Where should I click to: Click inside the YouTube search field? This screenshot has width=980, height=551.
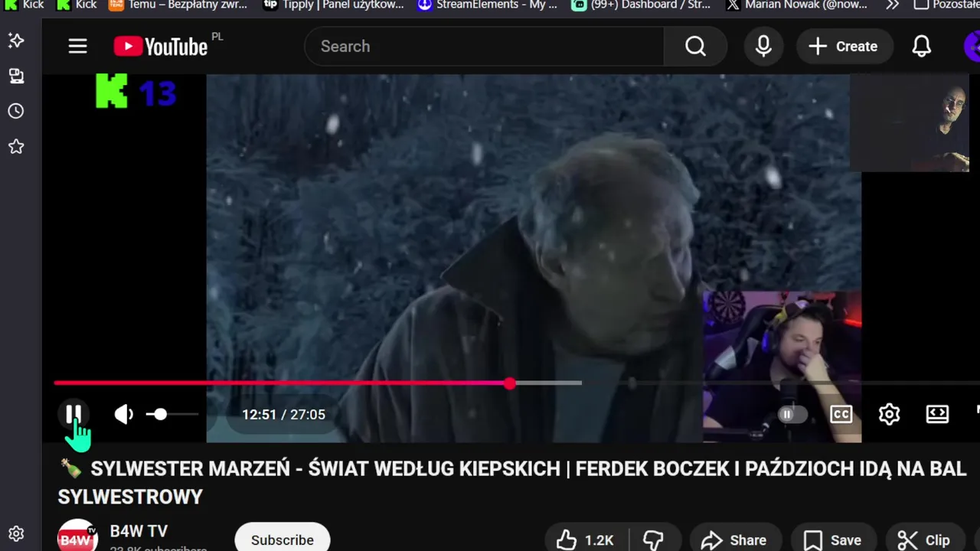click(484, 47)
